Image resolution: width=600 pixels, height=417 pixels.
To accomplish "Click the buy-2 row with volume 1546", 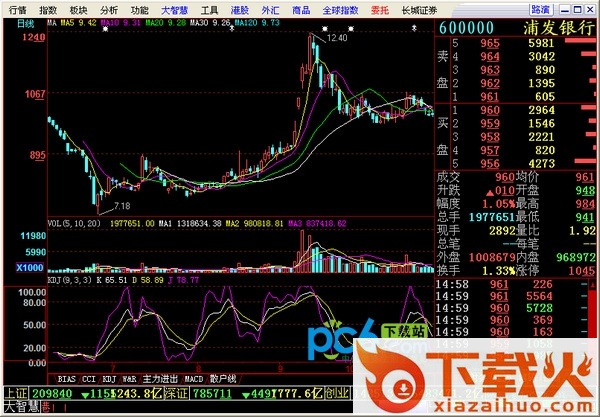I will (x=523, y=124).
